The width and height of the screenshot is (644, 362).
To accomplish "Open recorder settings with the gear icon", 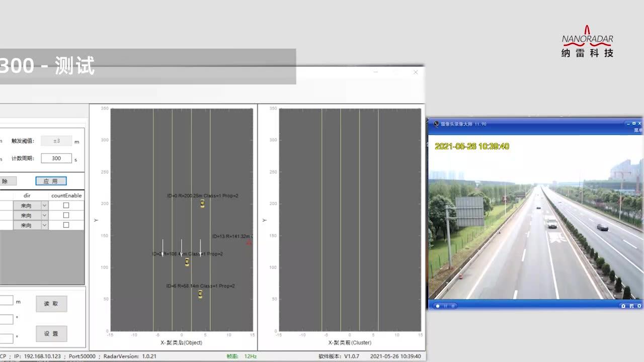I will coord(639,306).
